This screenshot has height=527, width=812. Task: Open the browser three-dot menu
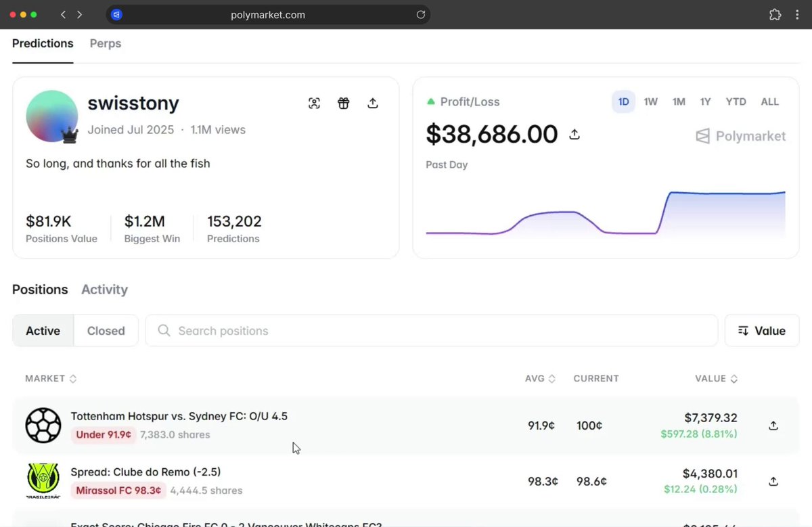[798, 14]
